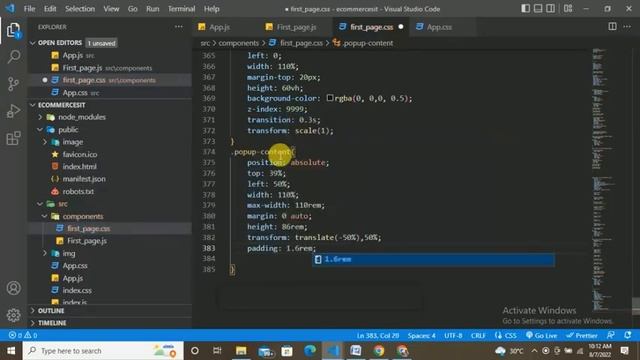This screenshot has height=360, width=640.
Task: Open the Help menu
Action: tap(211, 9)
